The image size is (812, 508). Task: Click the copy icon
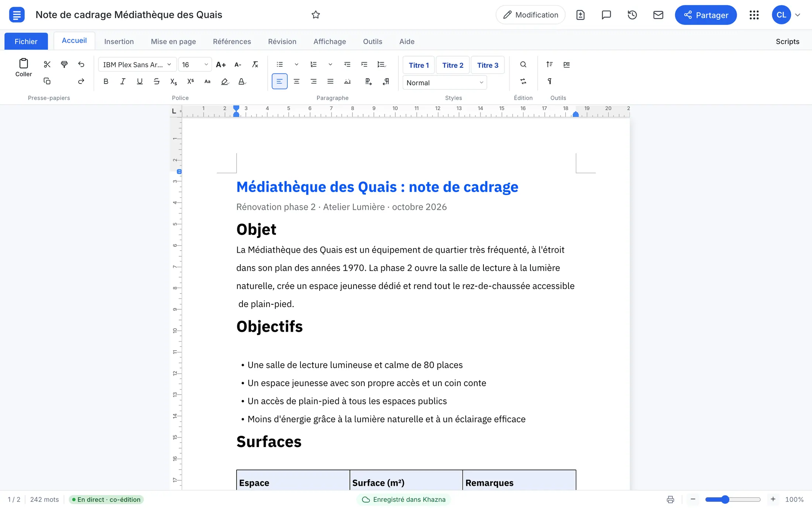point(47,81)
